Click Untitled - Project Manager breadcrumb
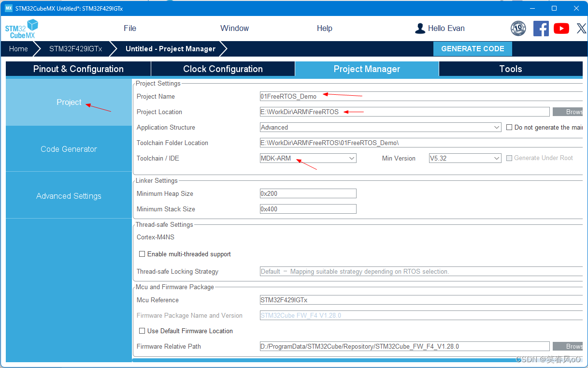 click(x=171, y=49)
